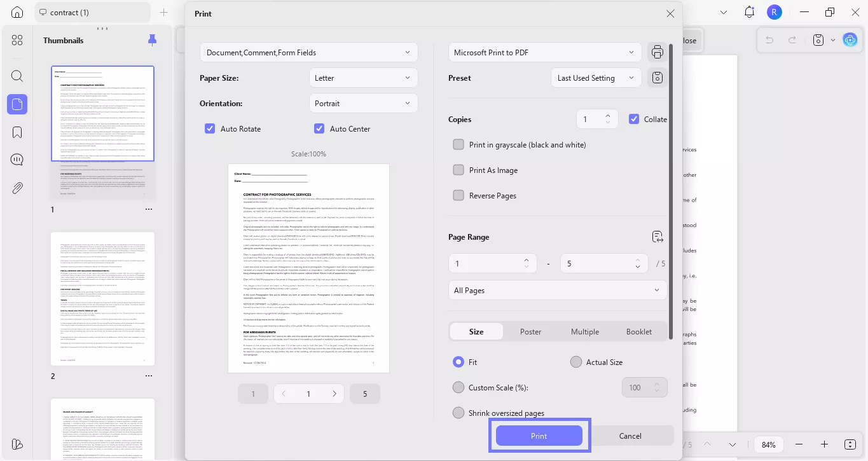Select Shrink oversized pages radio button
Image resolution: width=868 pixels, height=461 pixels.
tap(458, 413)
